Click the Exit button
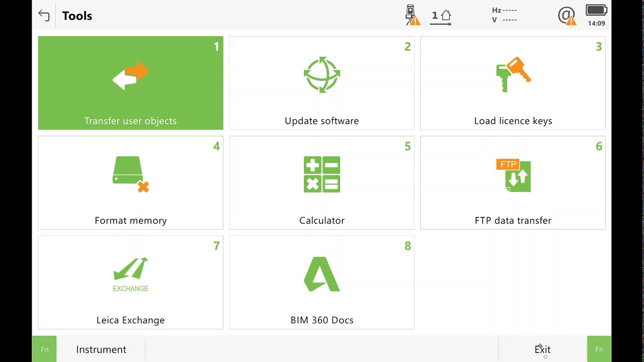Screen dimensions: 644x362 (542, 349)
